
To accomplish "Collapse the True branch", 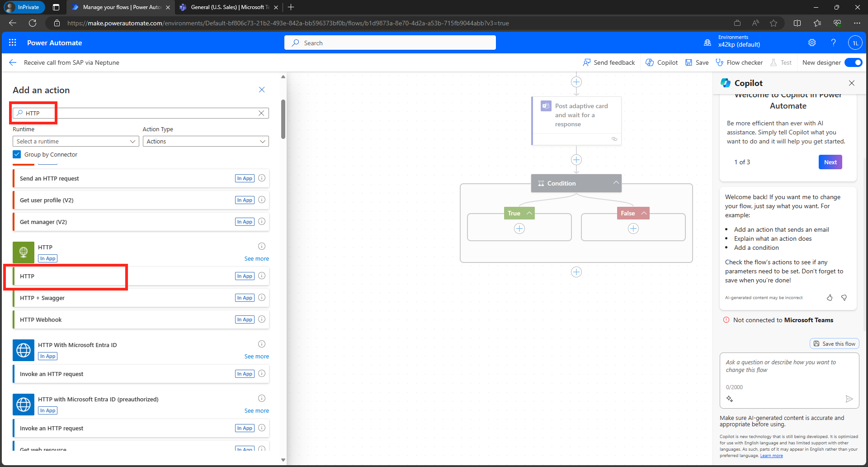I will pyautogui.click(x=529, y=213).
